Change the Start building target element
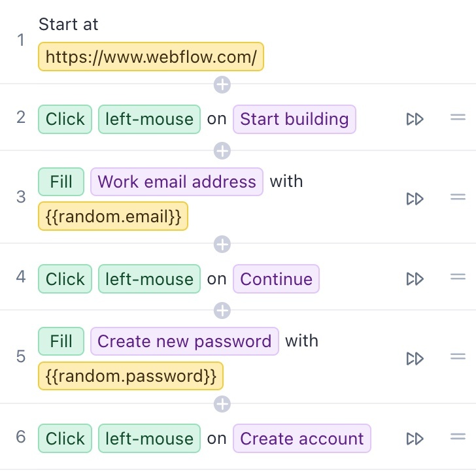This screenshot has width=476, height=472. [x=294, y=119]
